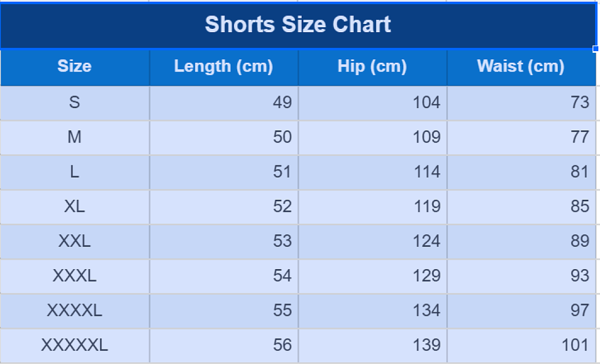Click the XXXL size cell
Image resolution: width=600 pixels, height=364 pixels.
(74, 276)
